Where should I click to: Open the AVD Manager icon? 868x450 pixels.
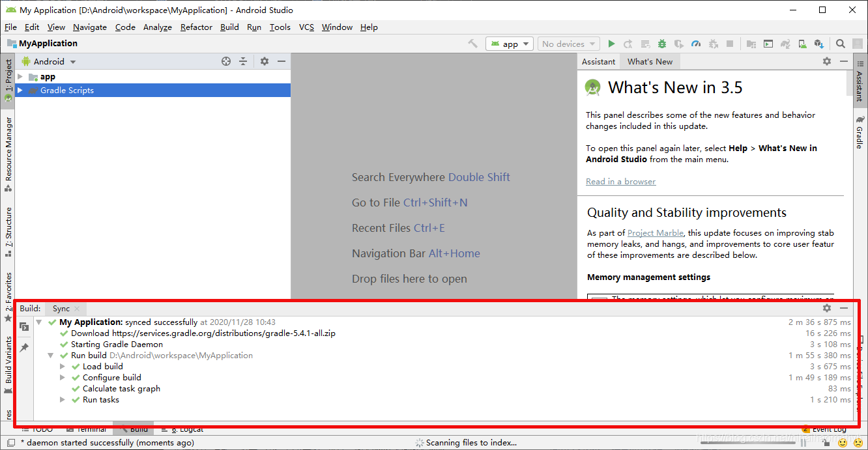tap(802, 44)
